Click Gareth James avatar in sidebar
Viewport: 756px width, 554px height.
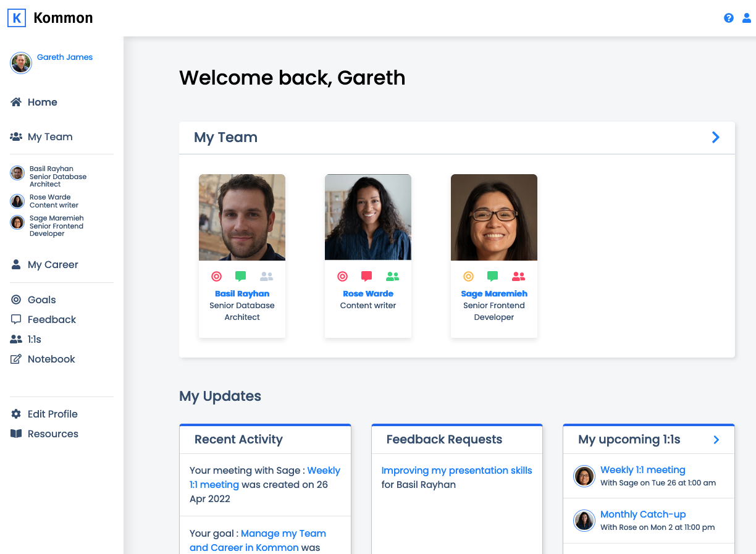tap(21, 63)
